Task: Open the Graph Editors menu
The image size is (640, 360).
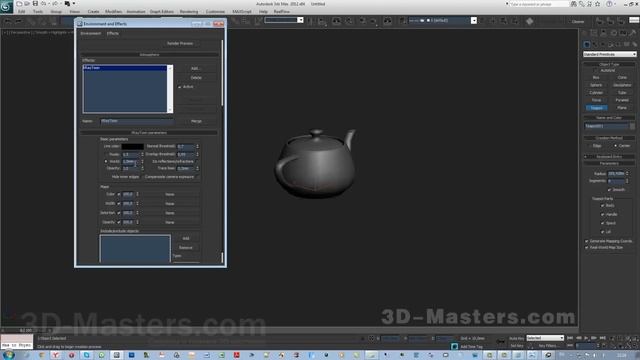Action: click(162, 11)
